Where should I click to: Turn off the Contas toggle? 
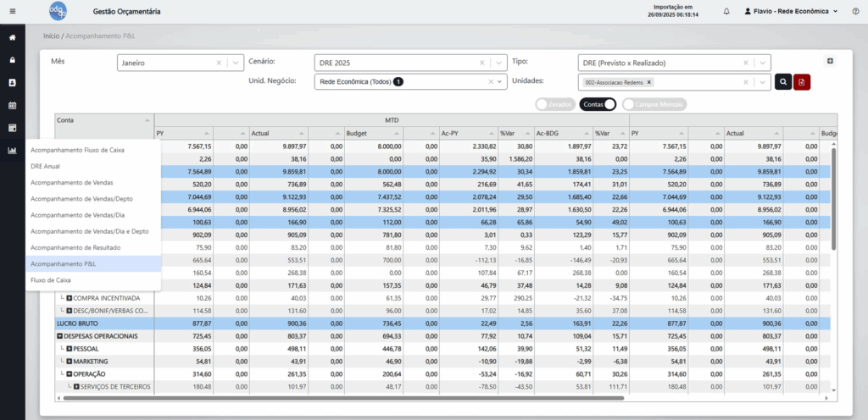(598, 104)
